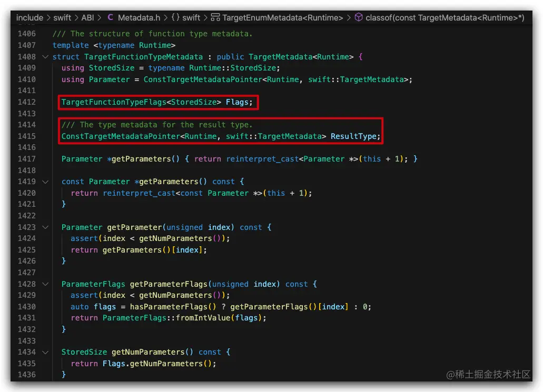Click getParameter function name on line 1423

click(134, 227)
